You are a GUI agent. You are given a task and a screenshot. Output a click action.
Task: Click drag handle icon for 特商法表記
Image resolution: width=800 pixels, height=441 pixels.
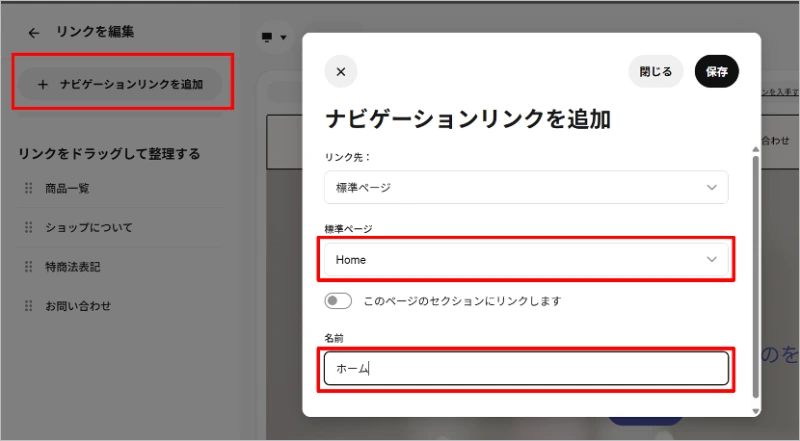point(28,267)
